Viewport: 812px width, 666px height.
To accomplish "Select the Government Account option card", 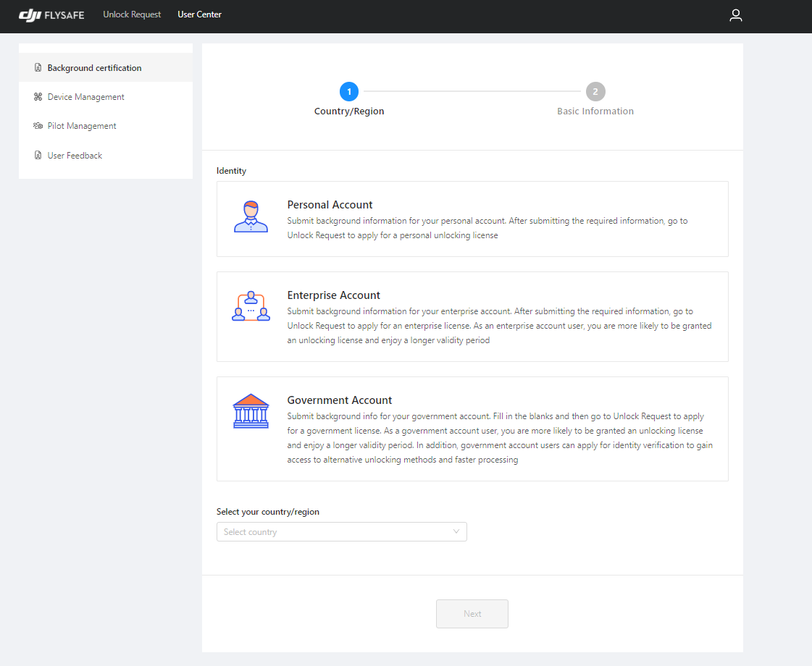I will pyautogui.click(x=472, y=429).
